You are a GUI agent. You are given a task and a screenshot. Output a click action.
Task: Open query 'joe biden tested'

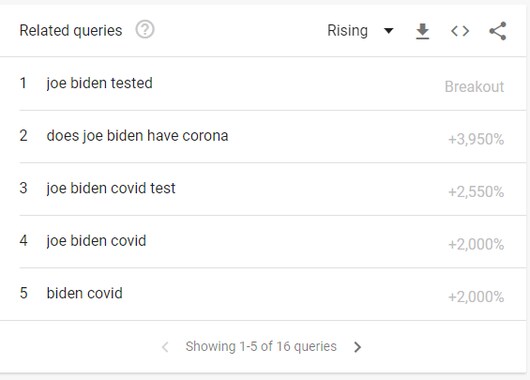pos(99,83)
